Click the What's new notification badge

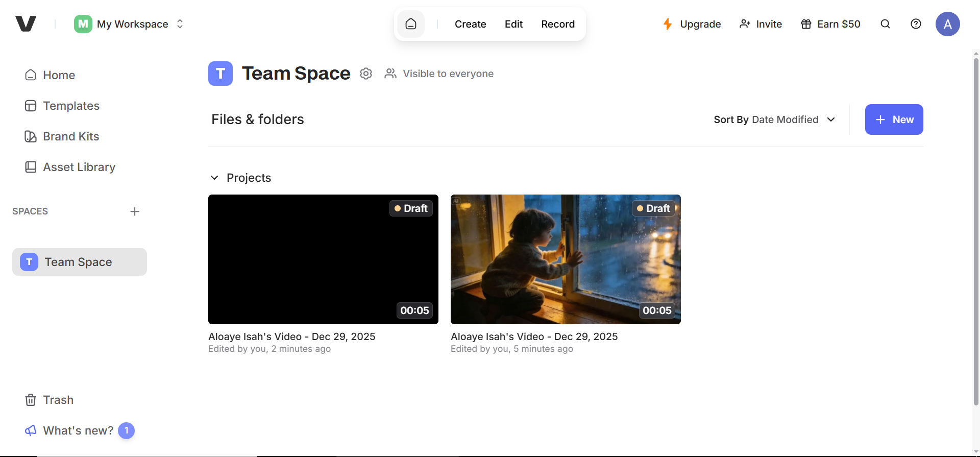tap(127, 430)
